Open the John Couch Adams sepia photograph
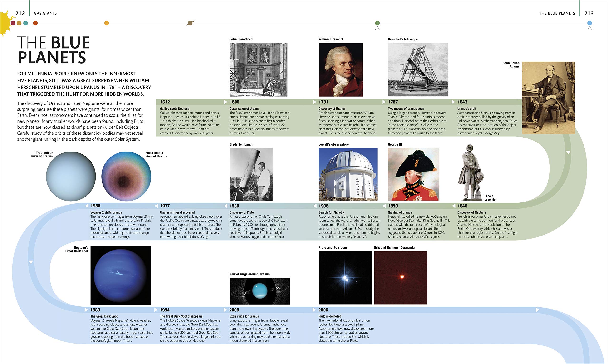Viewport: 609px width, 364px height. pos(548,98)
